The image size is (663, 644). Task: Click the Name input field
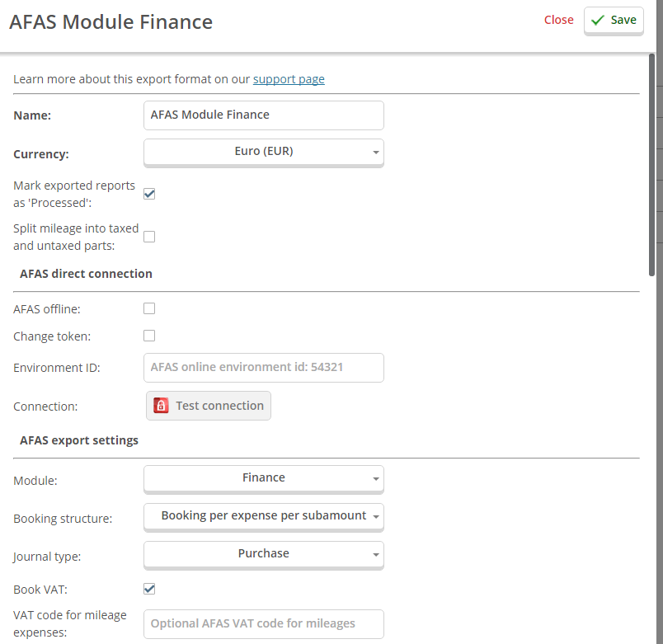click(x=263, y=115)
